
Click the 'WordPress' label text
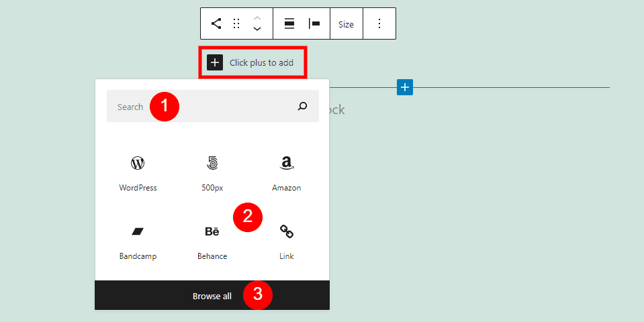coord(138,188)
